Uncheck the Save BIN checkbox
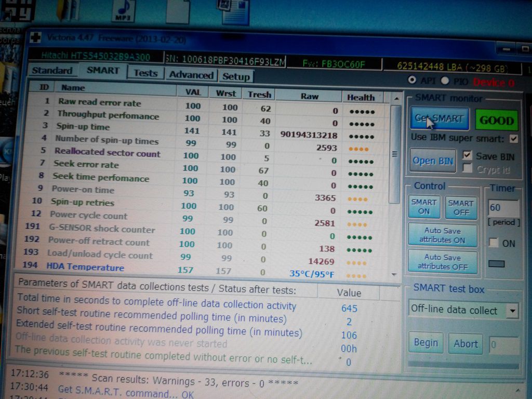532x399 pixels. point(467,155)
